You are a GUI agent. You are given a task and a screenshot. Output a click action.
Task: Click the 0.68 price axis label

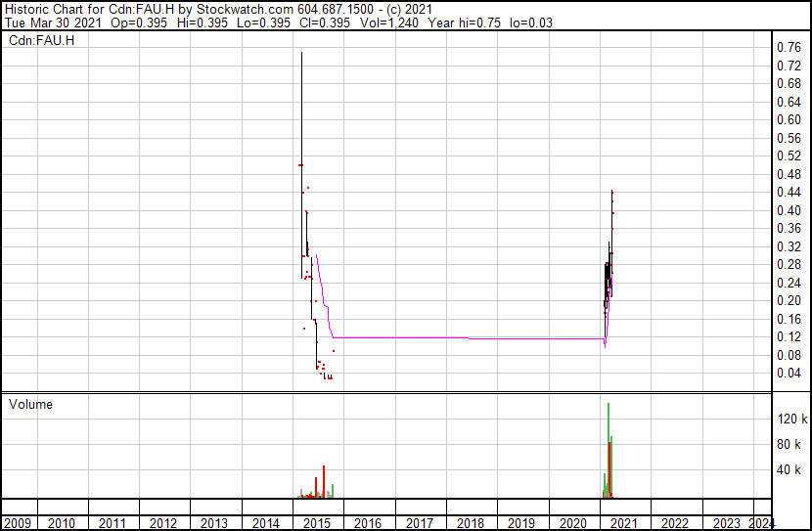point(789,84)
